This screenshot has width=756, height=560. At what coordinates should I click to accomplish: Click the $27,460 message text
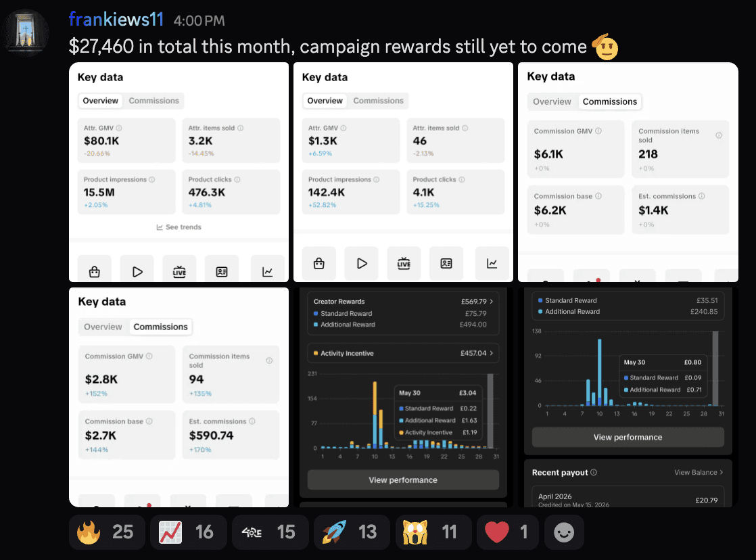coord(328,47)
